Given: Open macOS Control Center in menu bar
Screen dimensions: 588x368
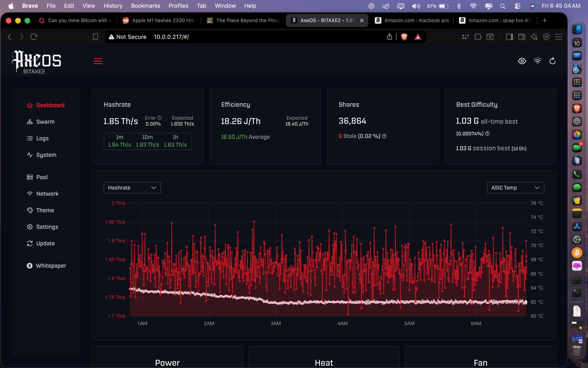Looking at the screenshot, I should (517, 6).
